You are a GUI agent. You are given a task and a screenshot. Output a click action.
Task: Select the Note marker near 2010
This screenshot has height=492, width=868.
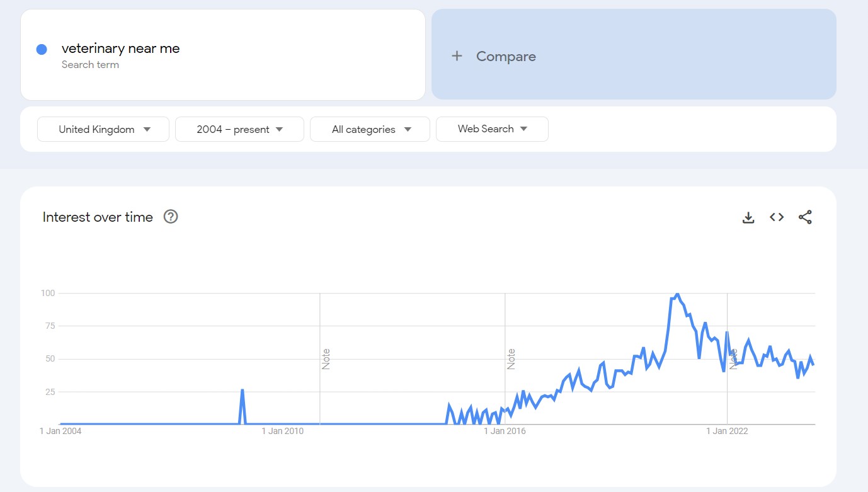point(326,358)
